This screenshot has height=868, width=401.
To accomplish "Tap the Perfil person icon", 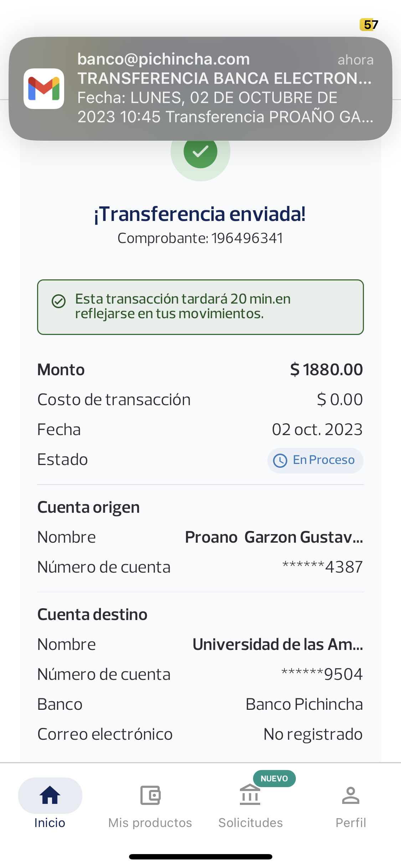I will tap(351, 795).
